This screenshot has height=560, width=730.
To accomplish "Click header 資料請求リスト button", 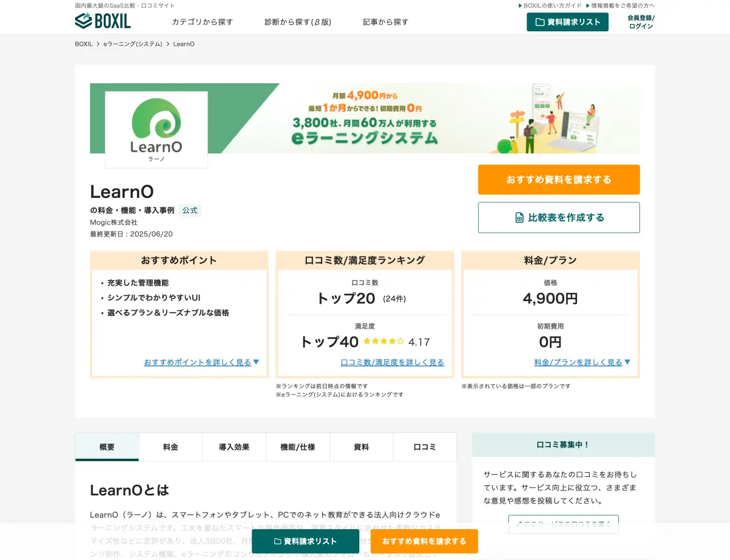I will pyautogui.click(x=567, y=22).
